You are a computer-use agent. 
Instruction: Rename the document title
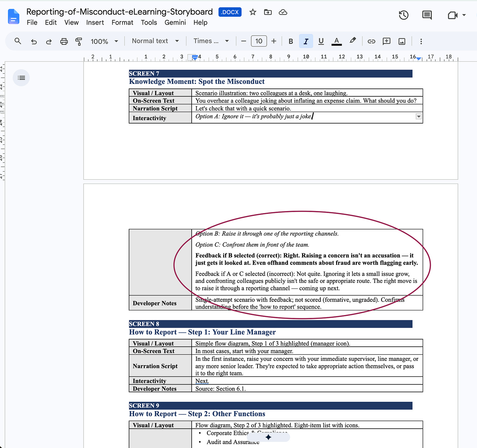click(120, 12)
